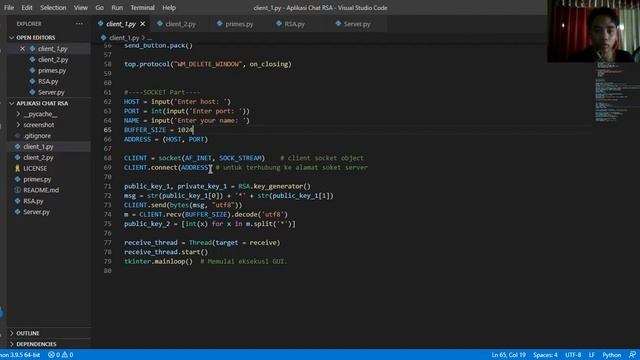Click the client_1.py breadcrumb
640x360 pixels.
pos(124,38)
